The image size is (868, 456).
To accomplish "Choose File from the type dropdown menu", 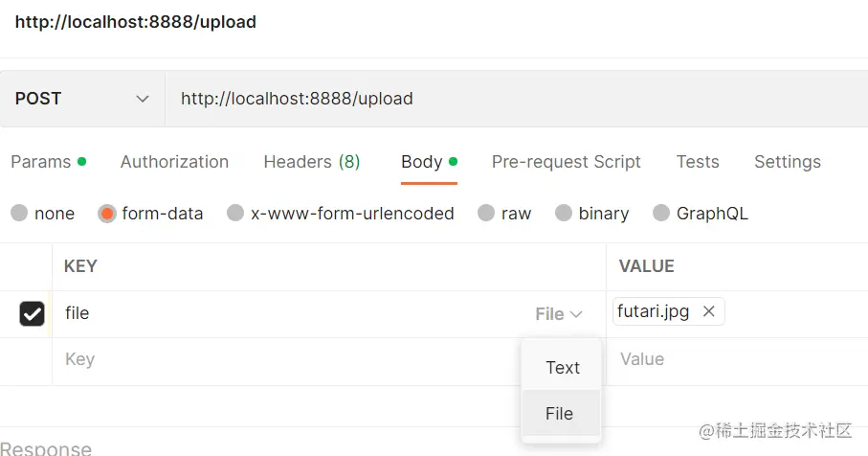I will pyautogui.click(x=559, y=414).
